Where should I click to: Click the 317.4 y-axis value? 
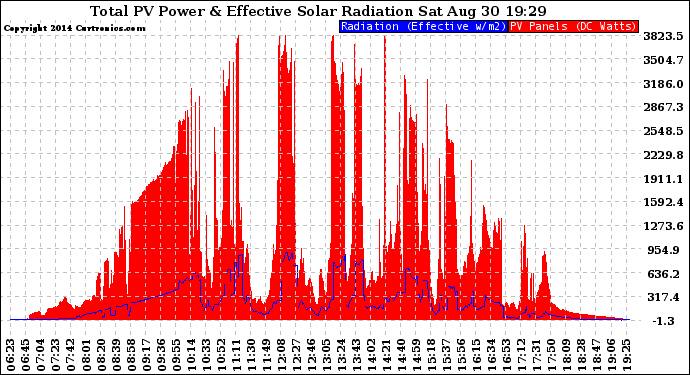[664, 297]
